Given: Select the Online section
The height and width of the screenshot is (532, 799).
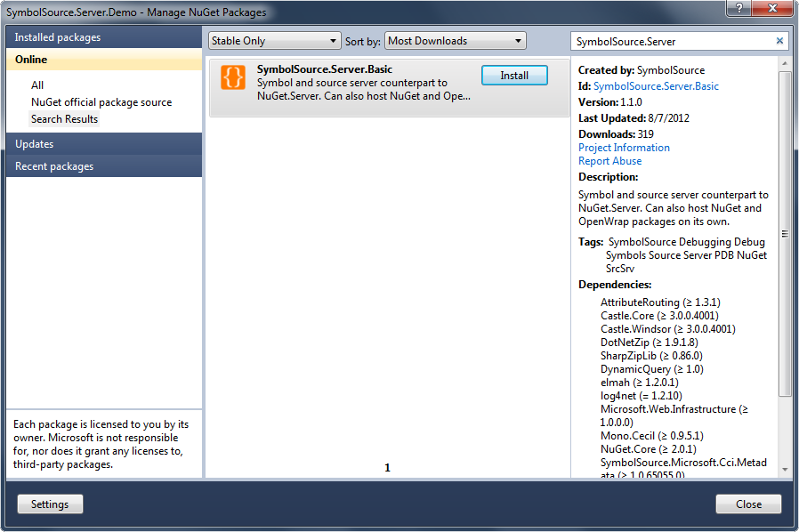Looking at the screenshot, I should point(104,59).
